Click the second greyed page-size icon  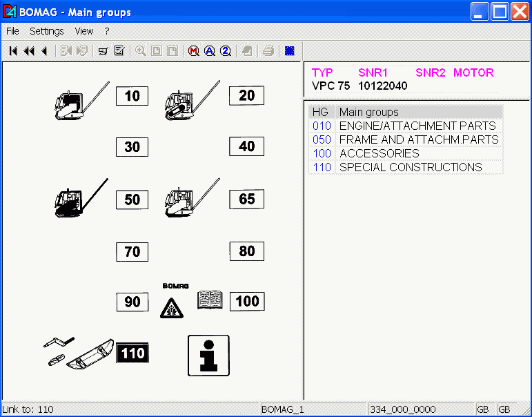173,51
